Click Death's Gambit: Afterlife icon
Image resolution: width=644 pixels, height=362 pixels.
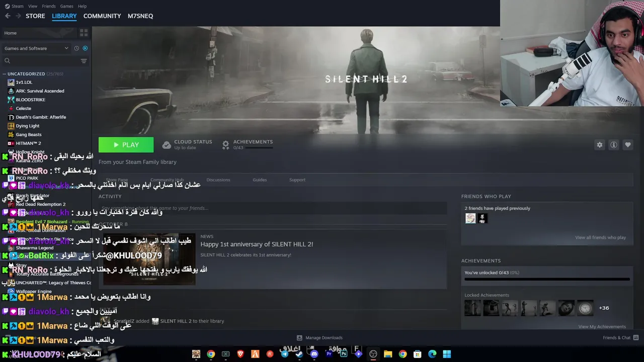coord(11,117)
